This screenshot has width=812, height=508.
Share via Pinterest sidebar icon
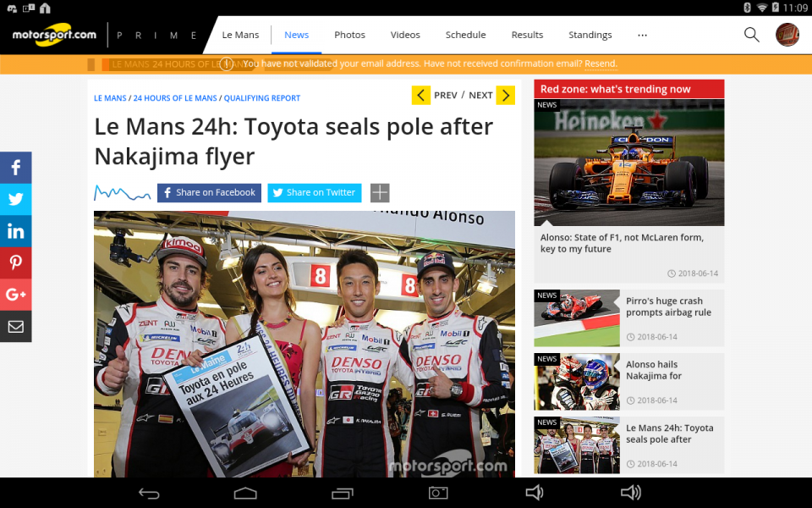coord(15,262)
